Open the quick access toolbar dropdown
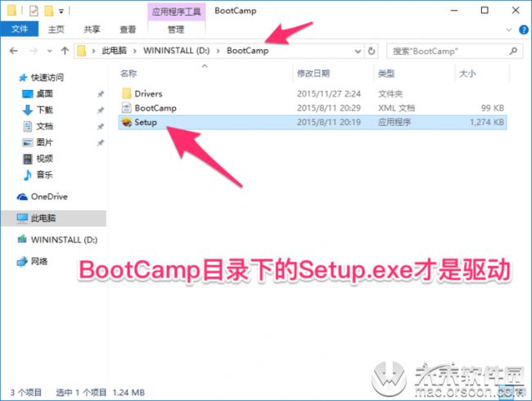Viewport: 532px width, 401px height. 61,11
